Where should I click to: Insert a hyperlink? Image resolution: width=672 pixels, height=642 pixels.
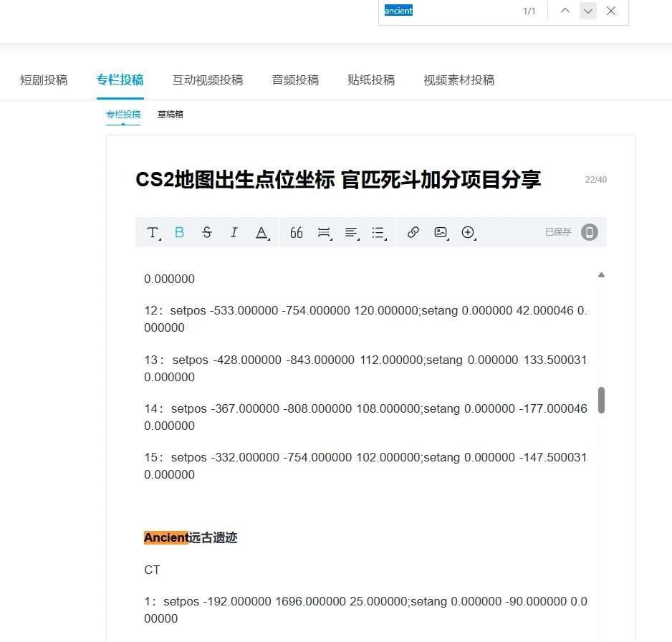[413, 232]
